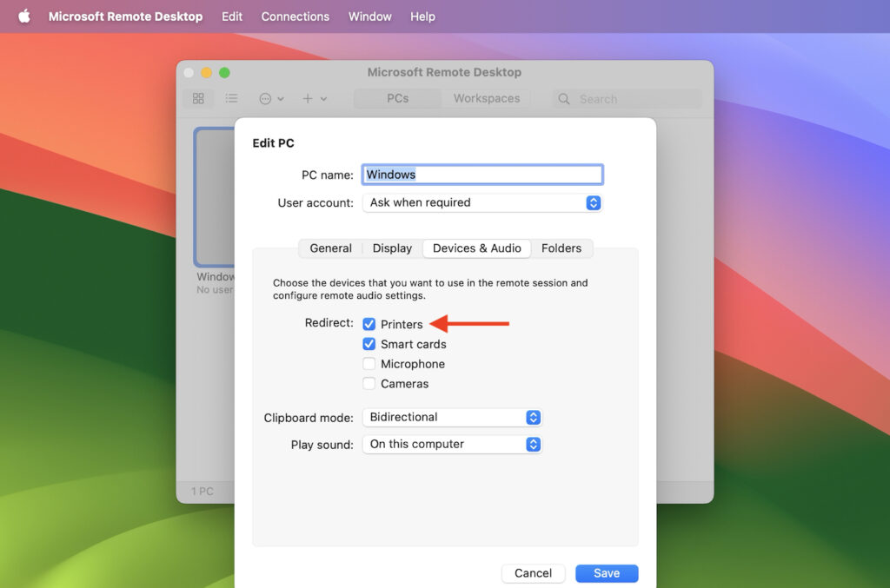Open the Connections menu

[295, 16]
